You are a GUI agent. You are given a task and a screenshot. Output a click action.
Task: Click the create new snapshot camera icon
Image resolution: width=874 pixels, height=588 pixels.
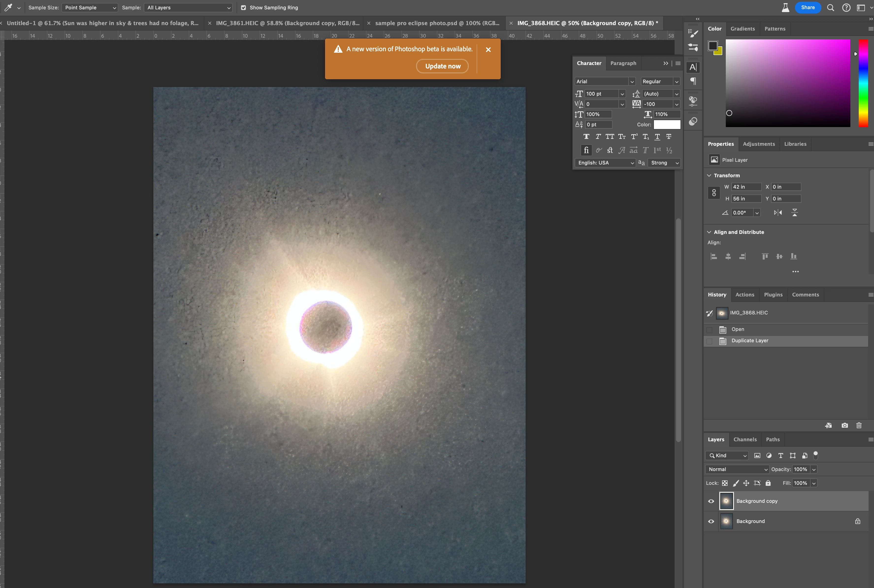[x=844, y=425]
